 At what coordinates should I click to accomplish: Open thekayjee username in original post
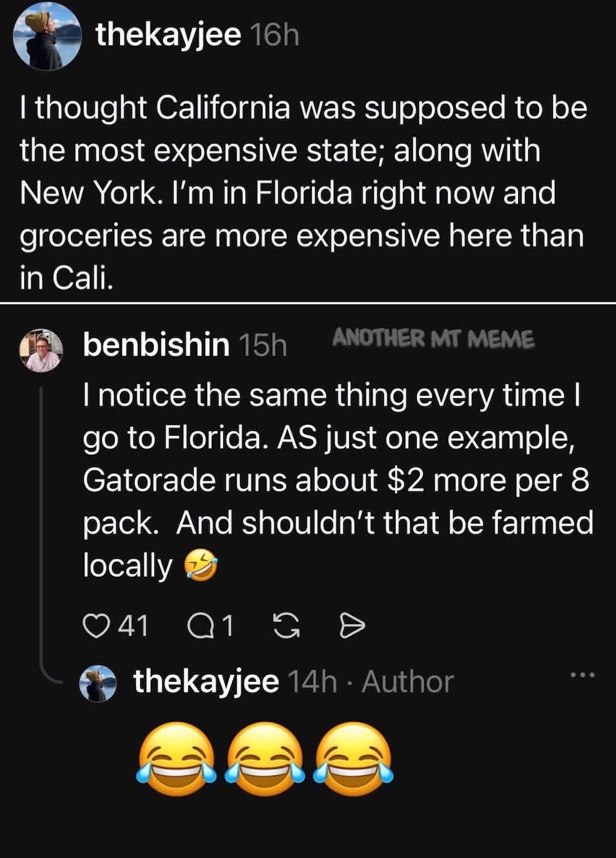pos(168,34)
